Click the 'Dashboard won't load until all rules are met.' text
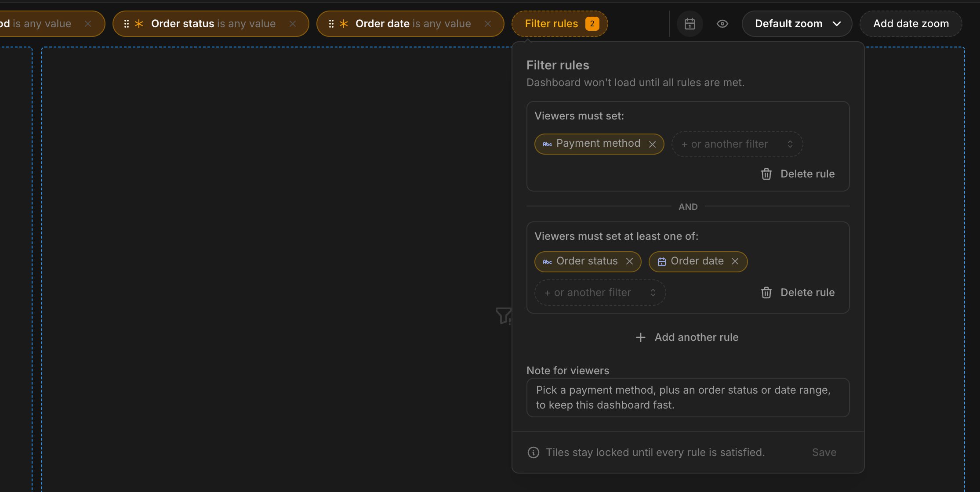The image size is (980, 492). coord(635,83)
